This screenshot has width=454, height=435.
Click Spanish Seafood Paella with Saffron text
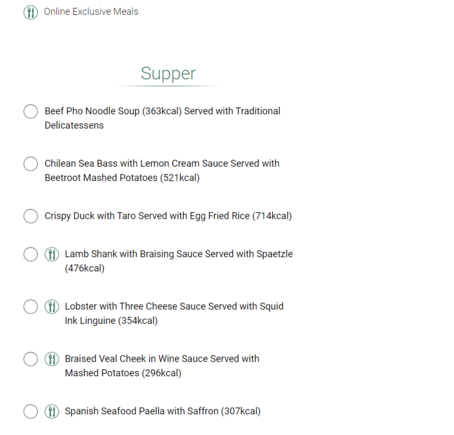click(163, 411)
